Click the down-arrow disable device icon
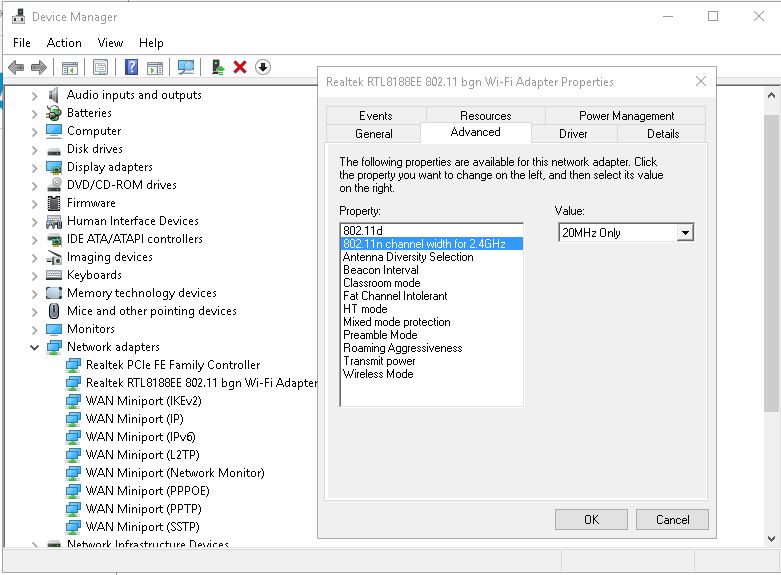The width and height of the screenshot is (781, 575). 263,67
